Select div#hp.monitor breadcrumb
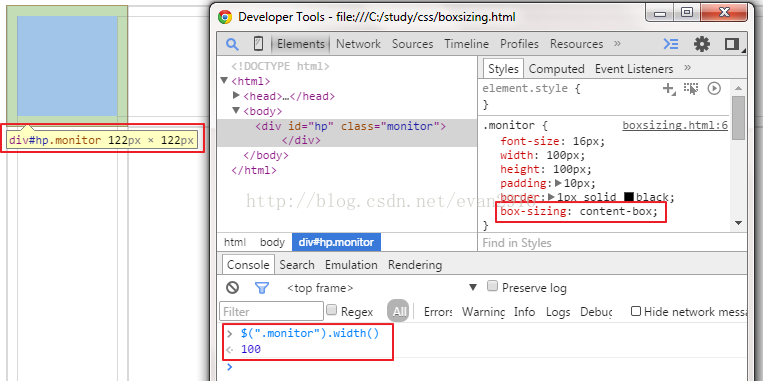 336,242
